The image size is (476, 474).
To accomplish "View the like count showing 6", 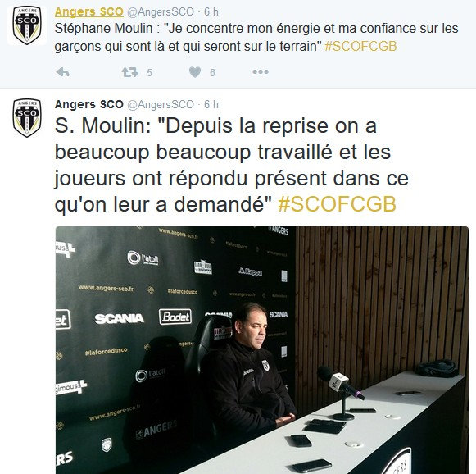I will [x=212, y=73].
